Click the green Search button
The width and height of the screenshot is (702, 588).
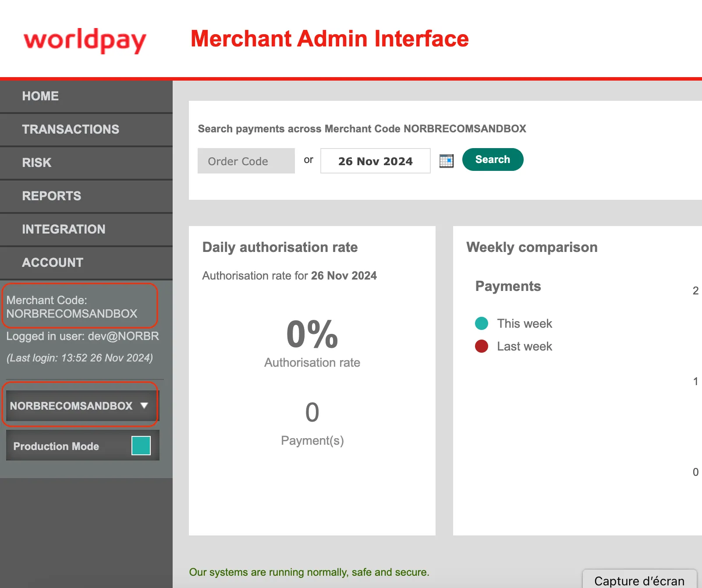pos(493,159)
